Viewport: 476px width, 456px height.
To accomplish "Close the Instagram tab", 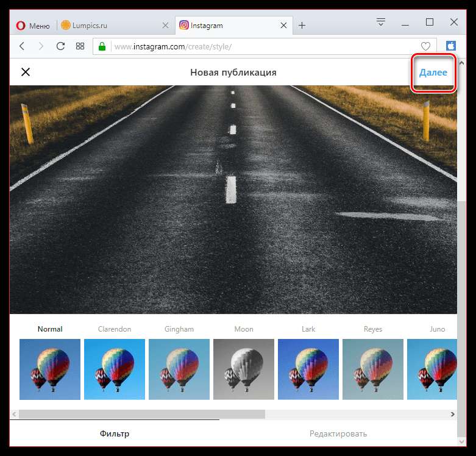I will tap(283, 25).
